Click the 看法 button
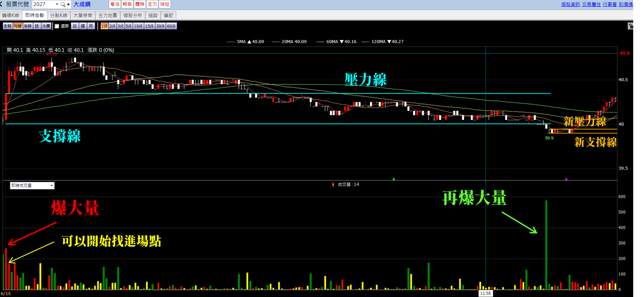The width and height of the screenshot is (644, 297). [114, 4]
